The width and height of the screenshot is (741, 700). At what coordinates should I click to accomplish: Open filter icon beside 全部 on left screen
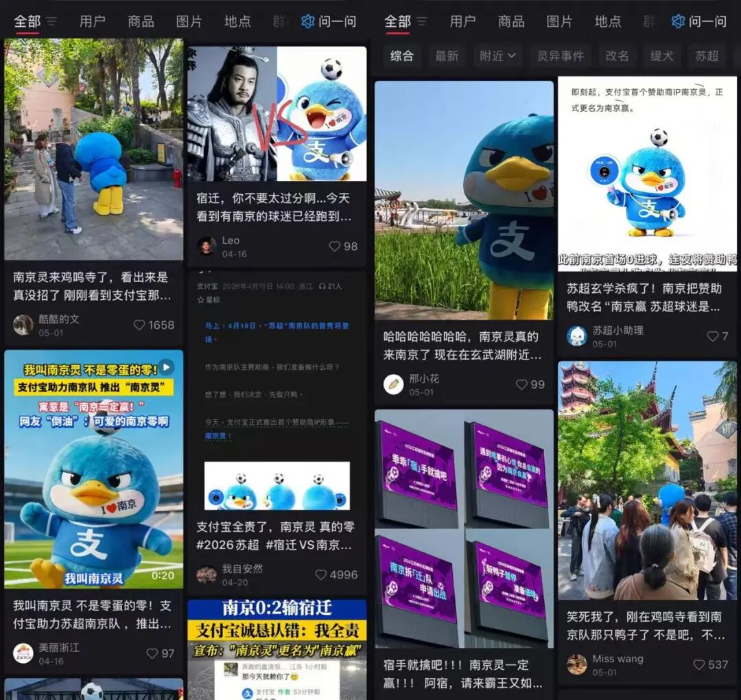coord(51,21)
